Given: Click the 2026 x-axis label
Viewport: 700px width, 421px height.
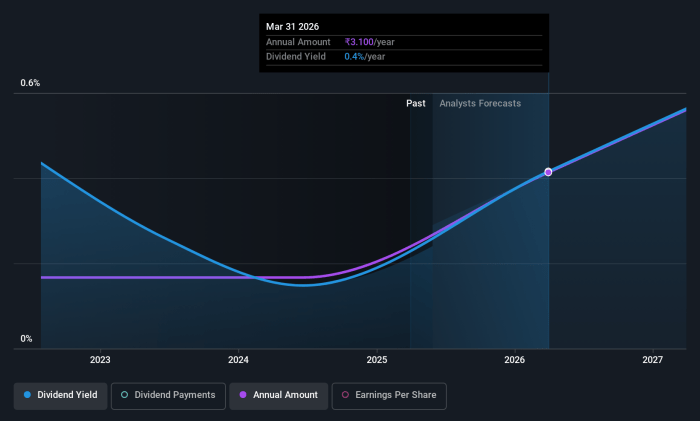Looking at the screenshot, I should point(515,359).
